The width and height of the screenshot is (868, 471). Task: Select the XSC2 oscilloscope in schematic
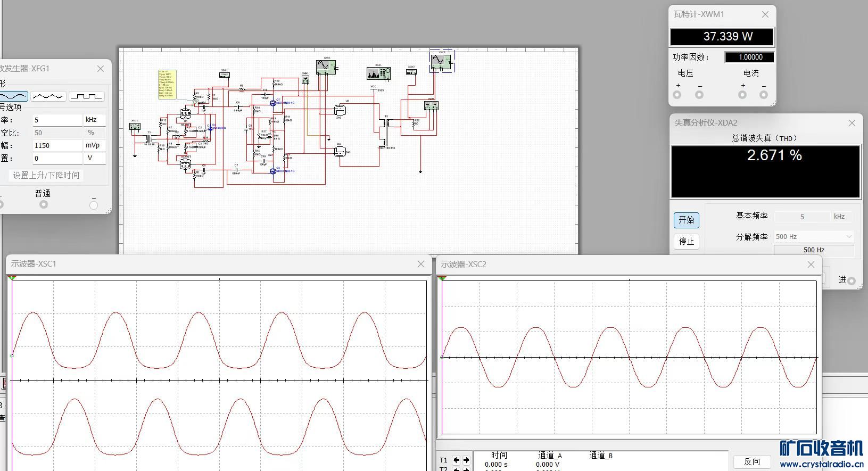(441, 61)
